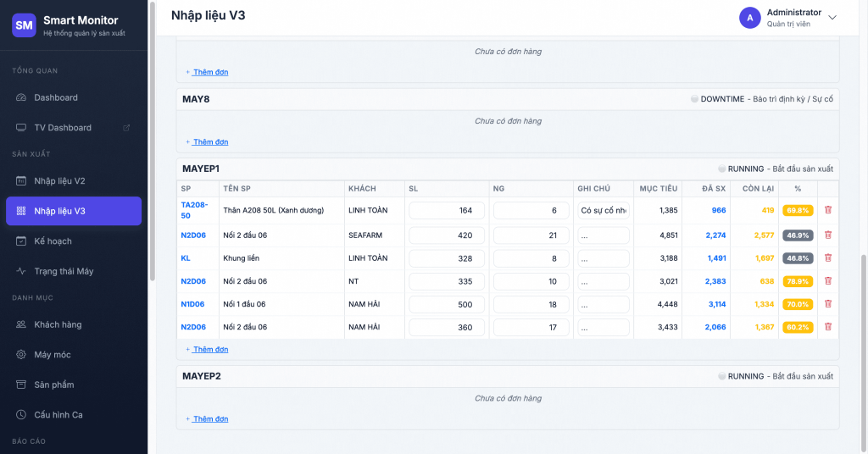Go to Kế hoạch menu item
Image resolution: width=868 pixels, height=454 pixels.
53,241
